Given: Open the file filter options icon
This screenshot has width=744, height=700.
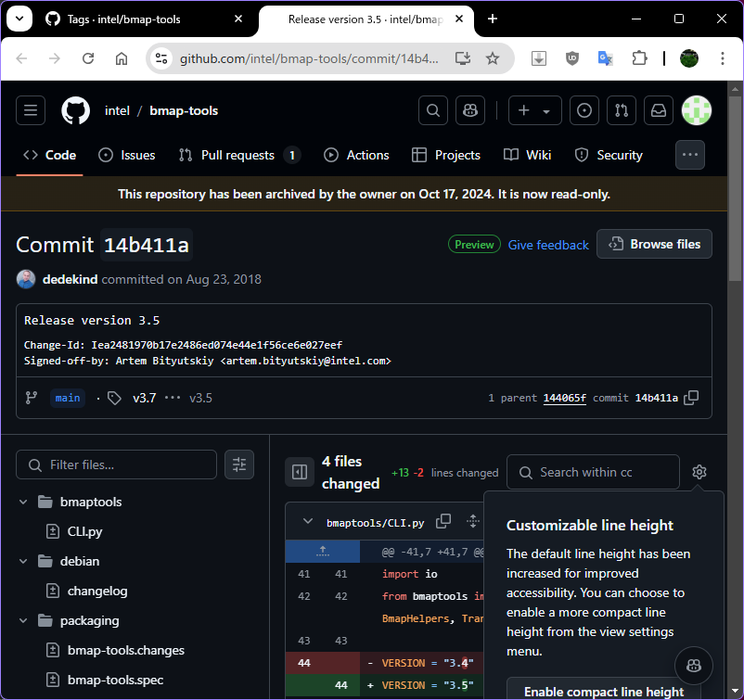Looking at the screenshot, I should (x=239, y=465).
